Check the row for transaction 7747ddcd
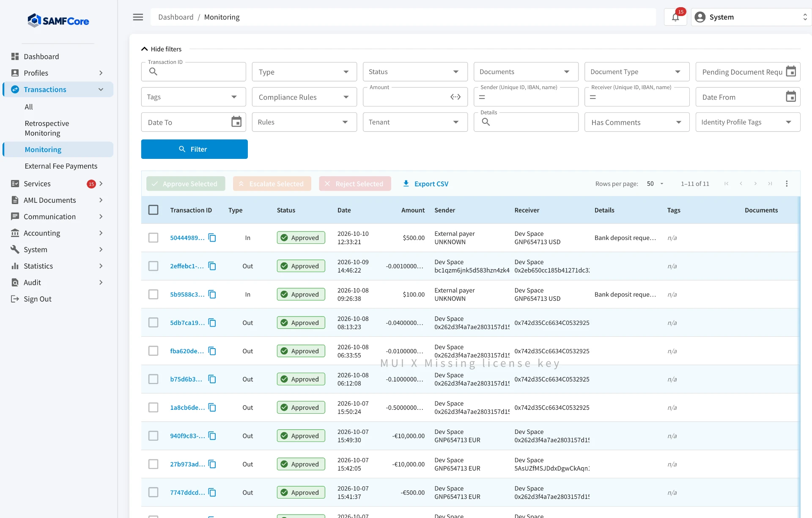This screenshot has width=812, height=518. 154,493
